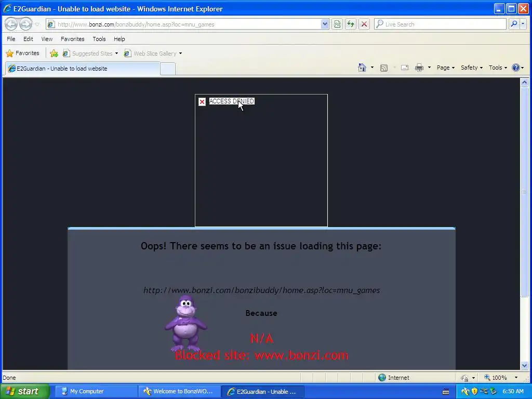Open Suggested Sites link
Screen dimensions: 532x399
(x=90, y=54)
